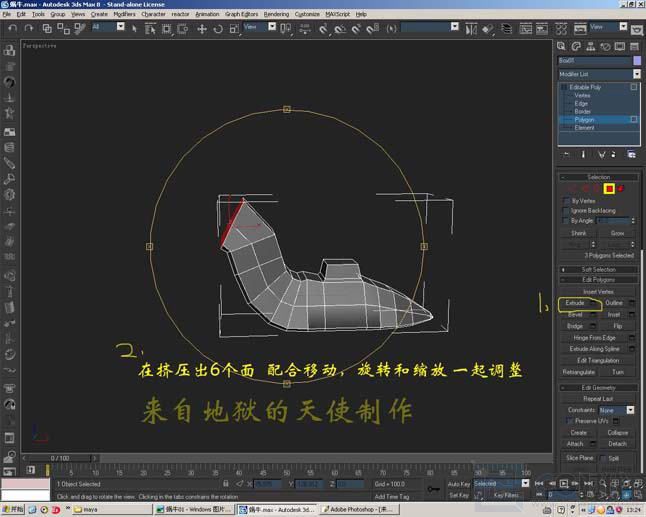Open reference coordinate system View dropdown
Viewport: 646px width, 517px height.
[x=272, y=26]
